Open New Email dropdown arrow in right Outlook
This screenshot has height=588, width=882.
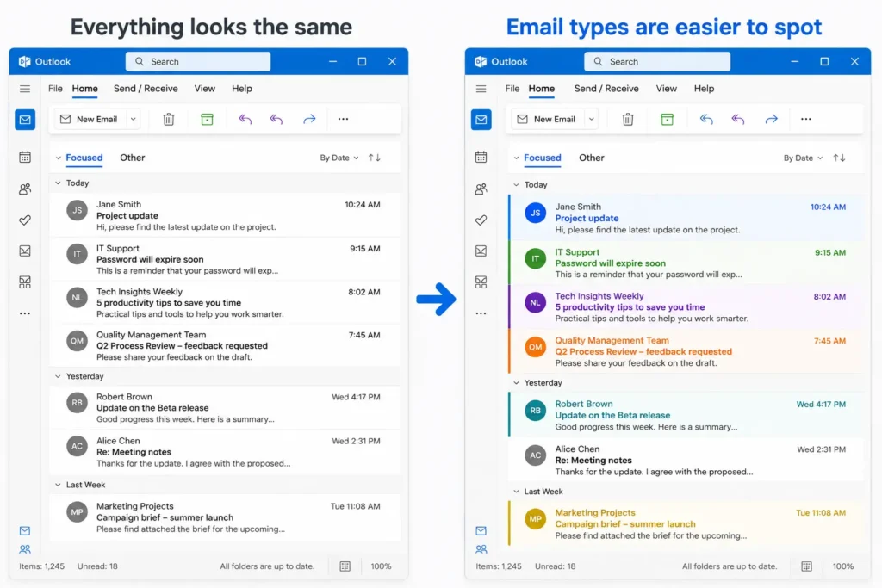point(591,119)
